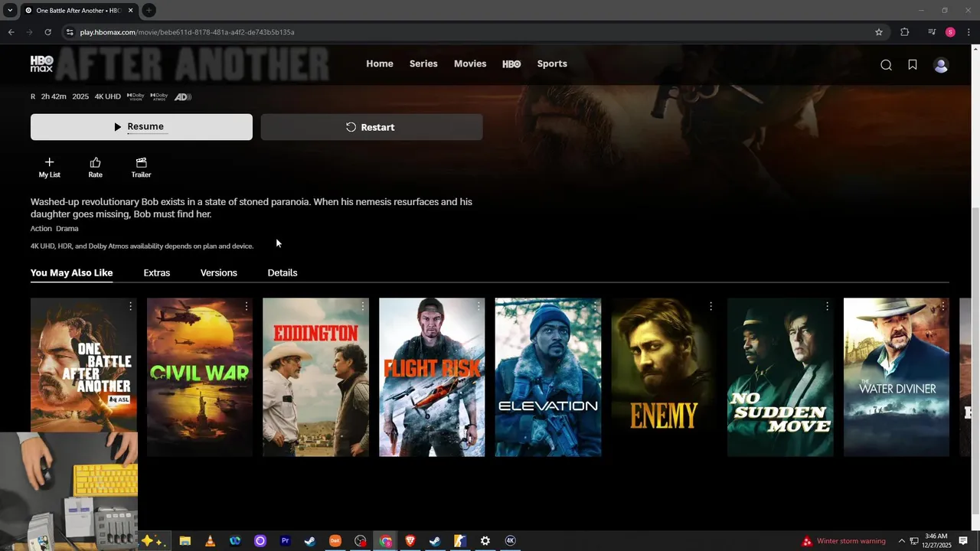This screenshot has width=980, height=551.
Task: Bookmark this page with star icon
Action: (x=879, y=32)
